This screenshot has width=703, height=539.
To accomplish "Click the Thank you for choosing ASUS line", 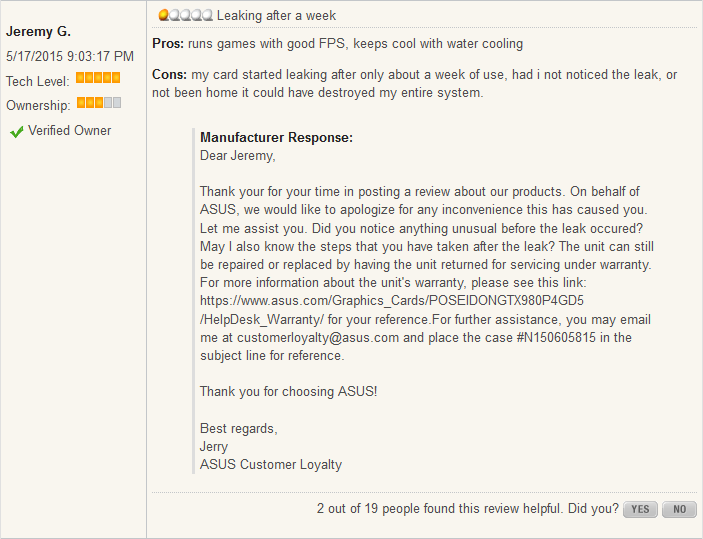I will (288, 391).
